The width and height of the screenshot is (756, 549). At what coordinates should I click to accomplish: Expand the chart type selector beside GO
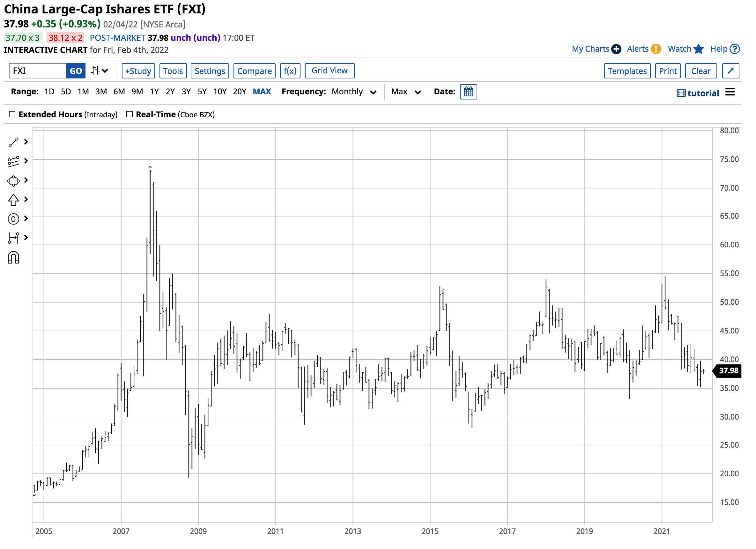99,71
